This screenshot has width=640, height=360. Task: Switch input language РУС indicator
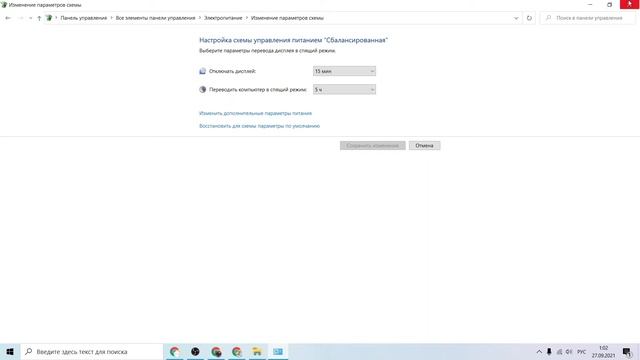pos(581,352)
